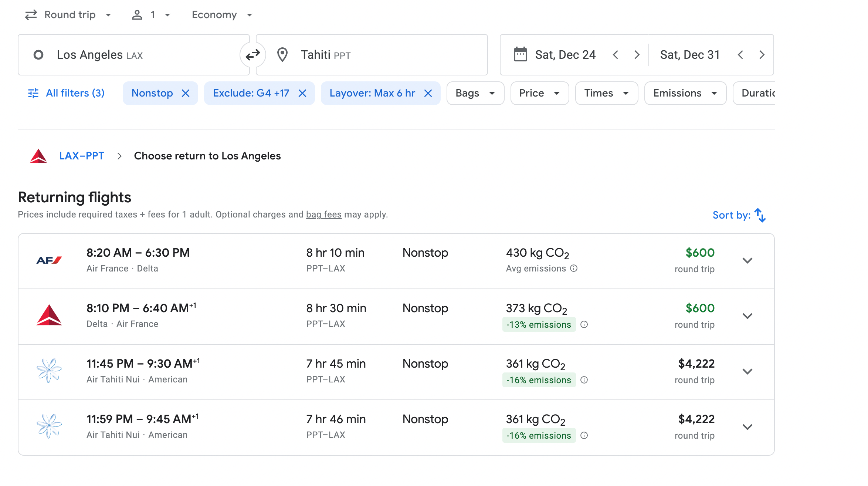Viewport: 868px width, 486px height.
Task: Clear the Layover Max 6 hr filter
Action: click(428, 93)
